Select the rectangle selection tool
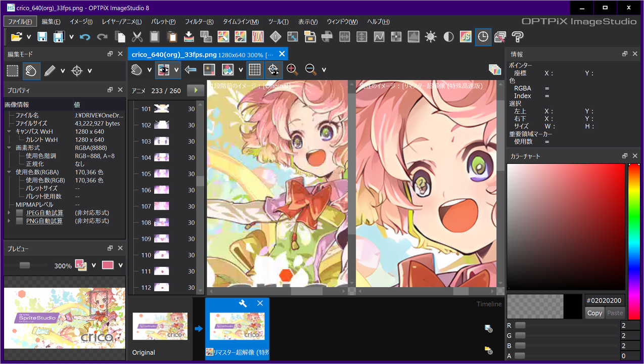Image resolution: width=644 pixels, height=364 pixels. tap(13, 71)
